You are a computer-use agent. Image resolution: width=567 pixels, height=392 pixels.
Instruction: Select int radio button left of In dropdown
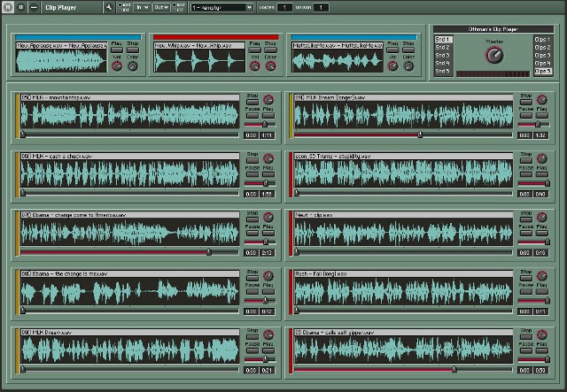pyautogui.click(x=120, y=10)
